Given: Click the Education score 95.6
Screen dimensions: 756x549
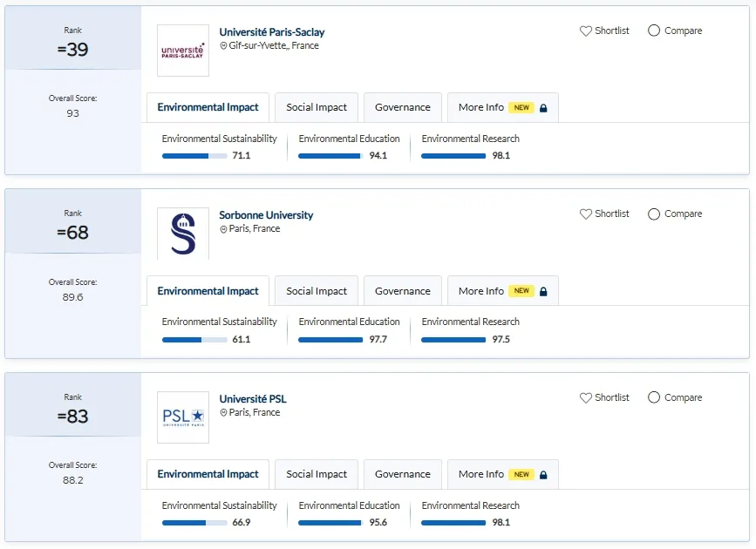Looking at the screenshot, I should click(x=378, y=523).
